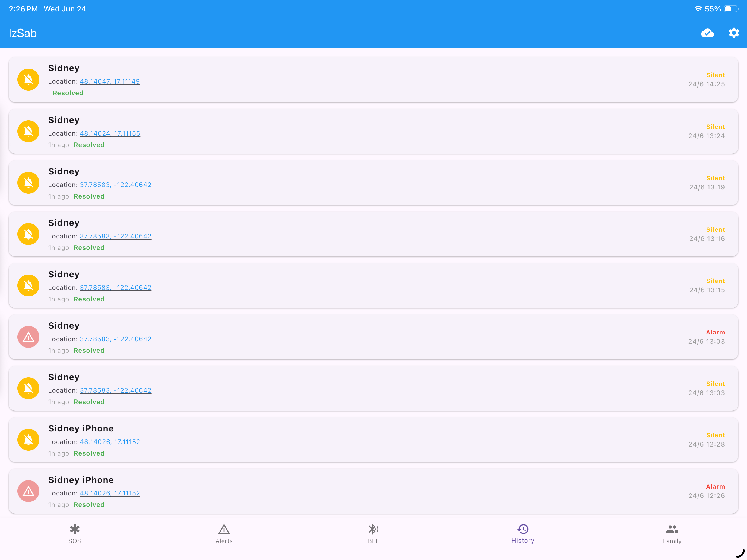Tap the Wi-Fi icon in status bar
The width and height of the screenshot is (747, 560).
pyautogui.click(x=698, y=9)
